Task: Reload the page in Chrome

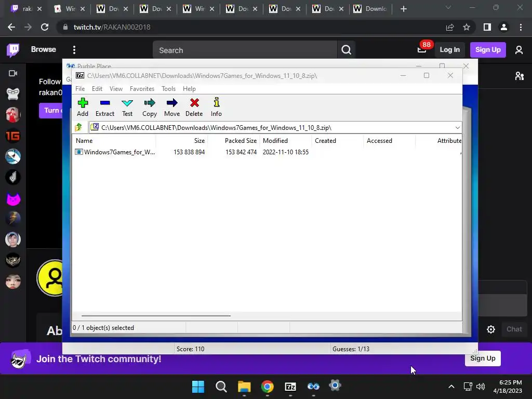Action: 45,27
